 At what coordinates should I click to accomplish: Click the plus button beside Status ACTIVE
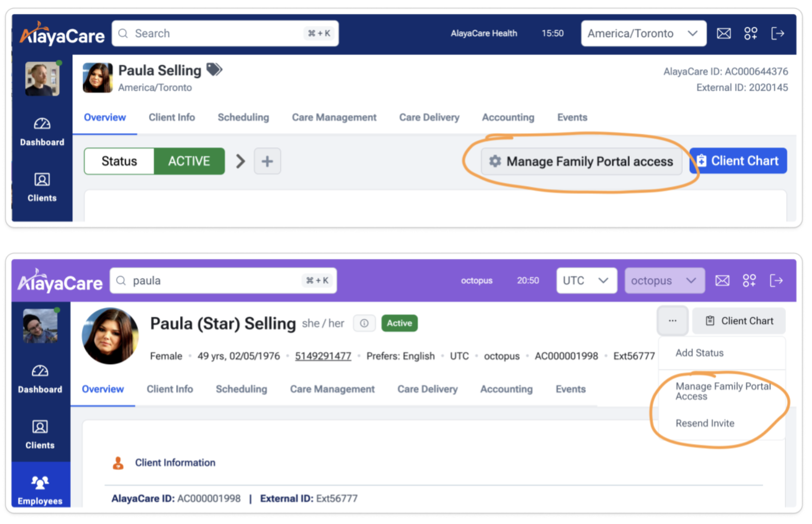tap(267, 161)
